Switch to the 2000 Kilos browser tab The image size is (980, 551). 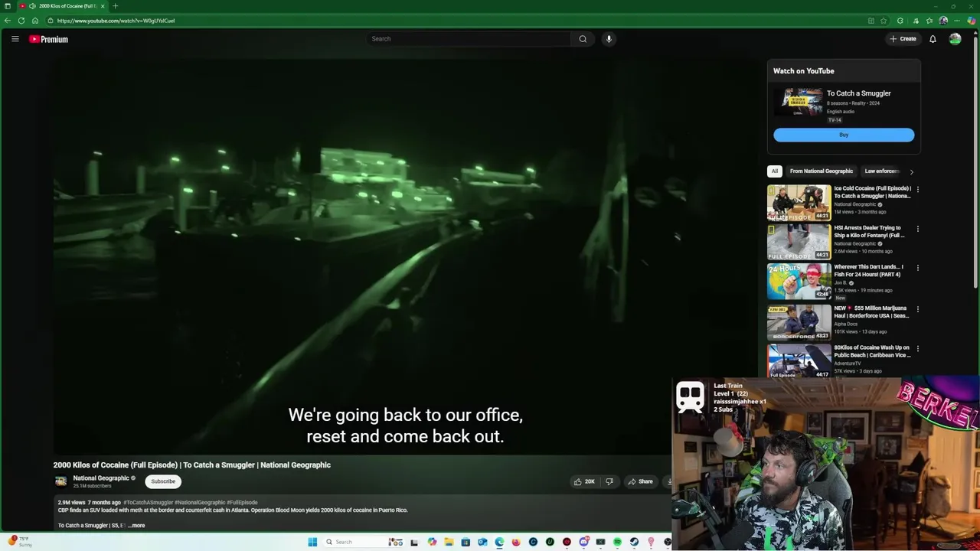coord(64,6)
